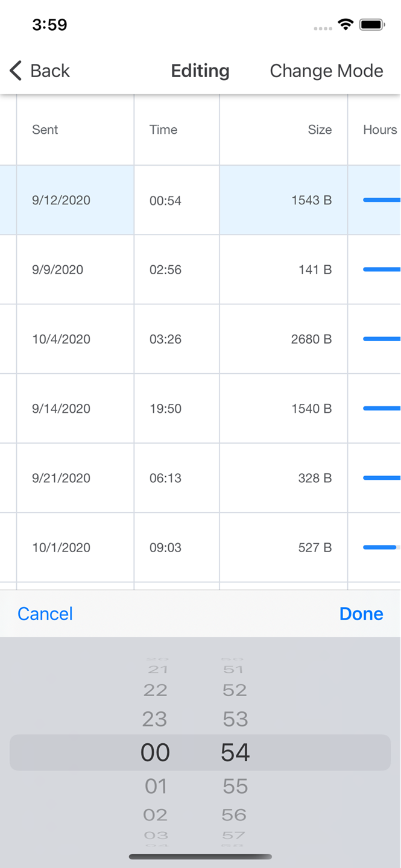Cancel the time picker

[x=45, y=614]
